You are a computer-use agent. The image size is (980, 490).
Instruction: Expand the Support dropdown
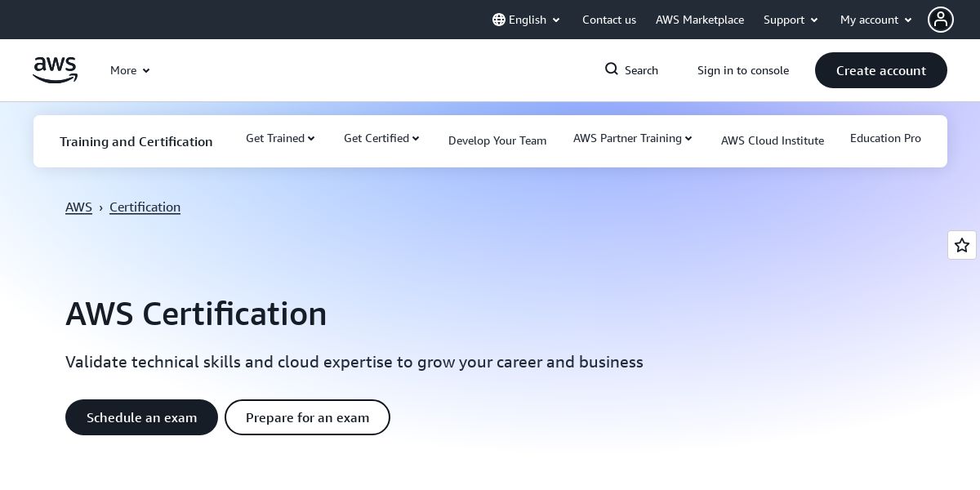pyautogui.click(x=791, y=20)
